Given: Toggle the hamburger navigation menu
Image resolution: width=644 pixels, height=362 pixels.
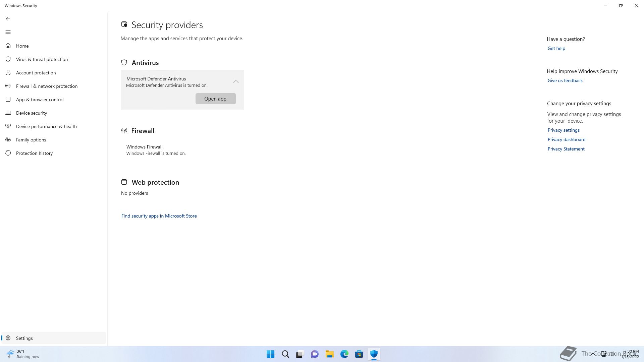Looking at the screenshot, I should coord(8,32).
